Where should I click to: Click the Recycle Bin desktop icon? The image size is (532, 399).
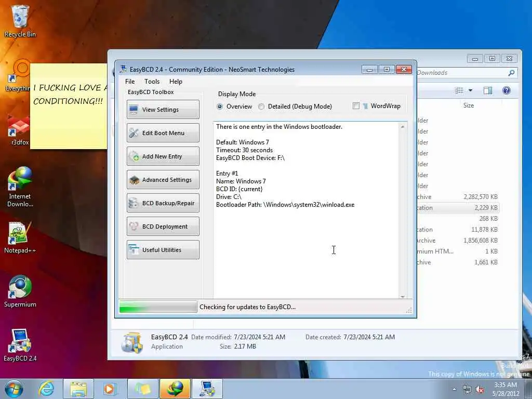tap(20, 21)
